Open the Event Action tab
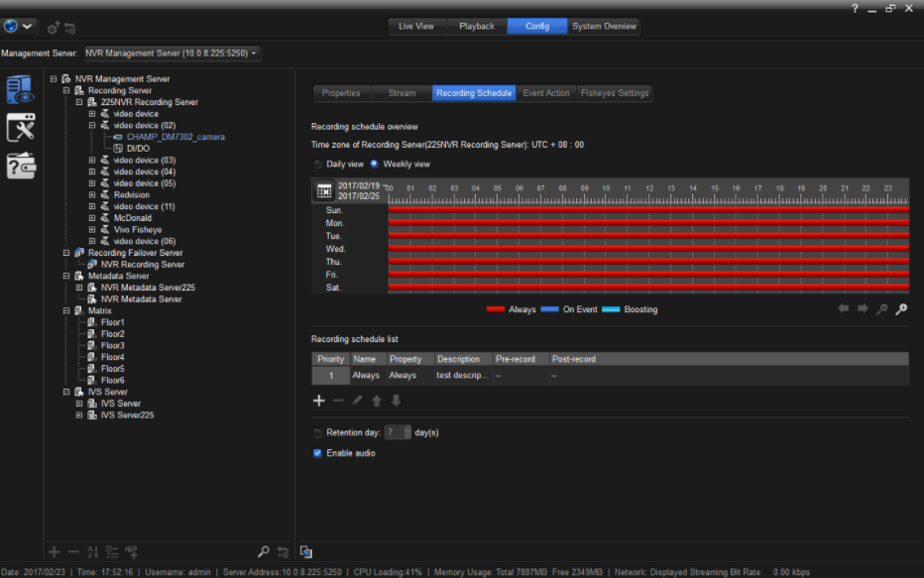 (x=546, y=93)
